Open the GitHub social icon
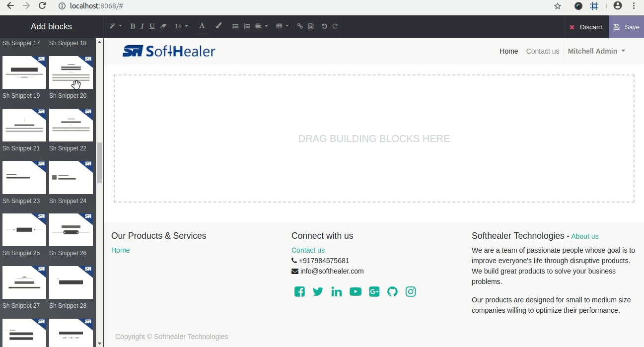 (x=393, y=291)
